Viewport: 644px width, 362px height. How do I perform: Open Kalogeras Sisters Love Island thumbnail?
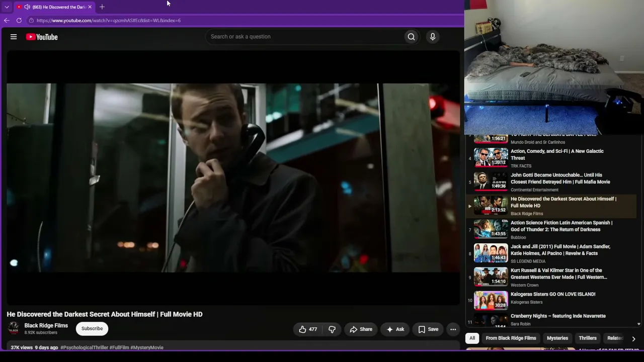[491, 301]
